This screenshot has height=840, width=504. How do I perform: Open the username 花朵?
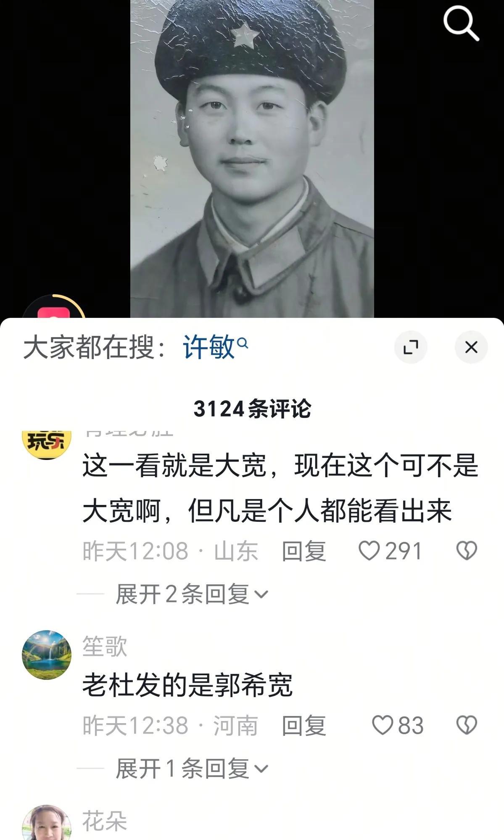click(105, 821)
